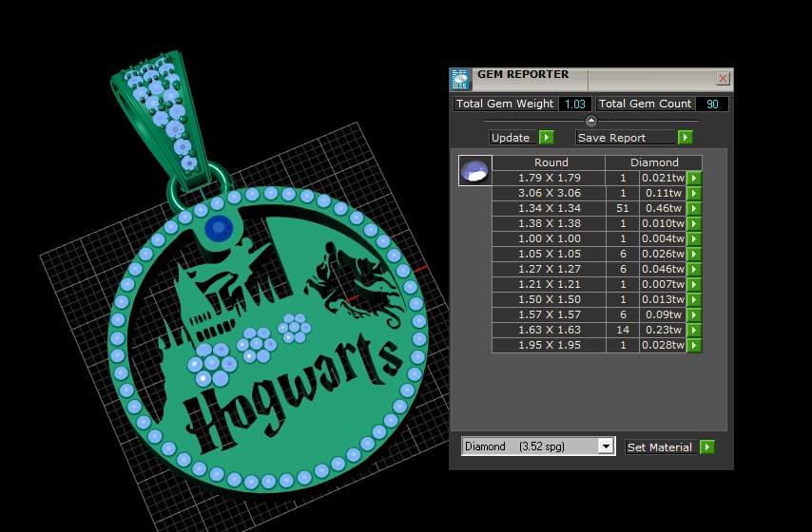Click green arrow for 1.57 X 1.57 row

(x=694, y=314)
